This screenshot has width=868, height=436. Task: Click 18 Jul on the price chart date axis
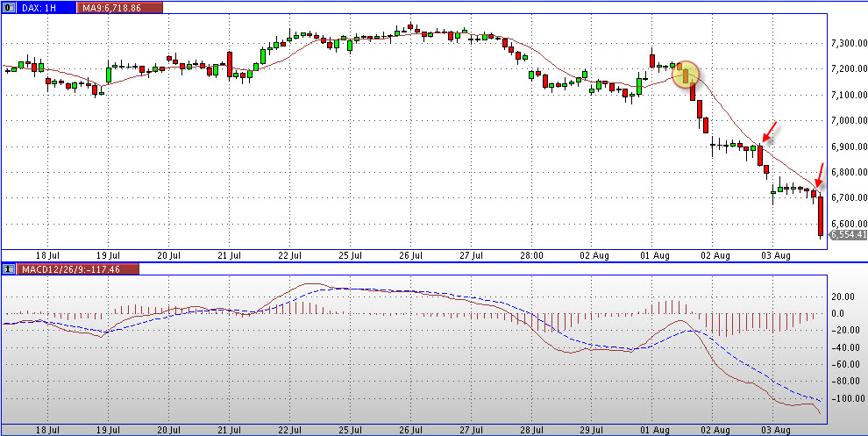47,256
